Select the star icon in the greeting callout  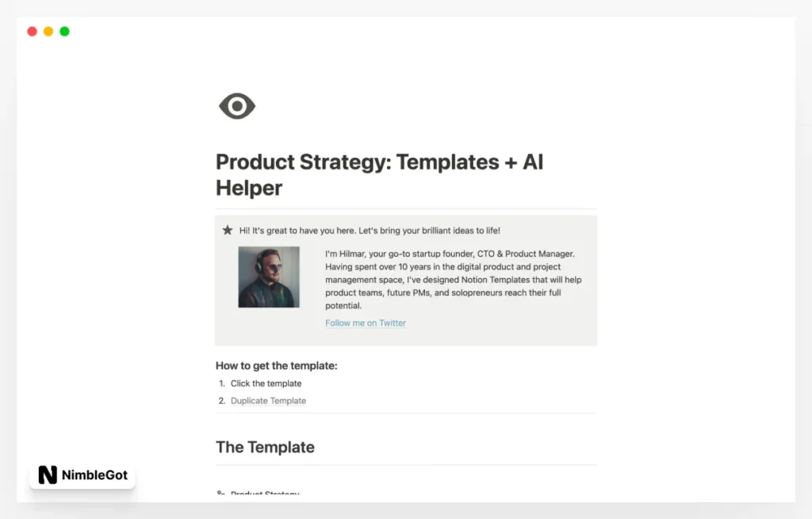coord(228,230)
